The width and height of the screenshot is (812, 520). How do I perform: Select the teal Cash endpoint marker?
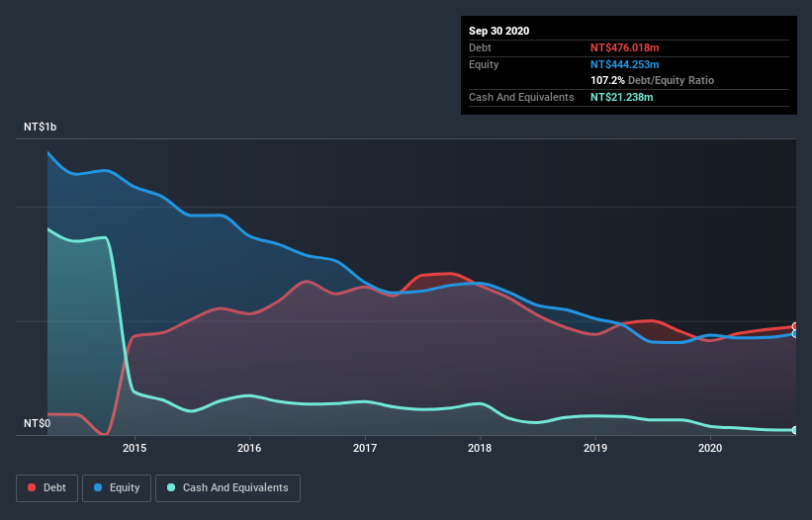[795, 430]
